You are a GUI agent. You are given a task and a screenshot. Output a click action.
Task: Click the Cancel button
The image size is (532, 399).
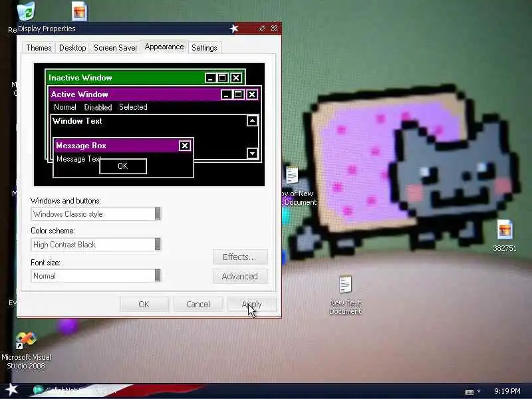tap(198, 304)
